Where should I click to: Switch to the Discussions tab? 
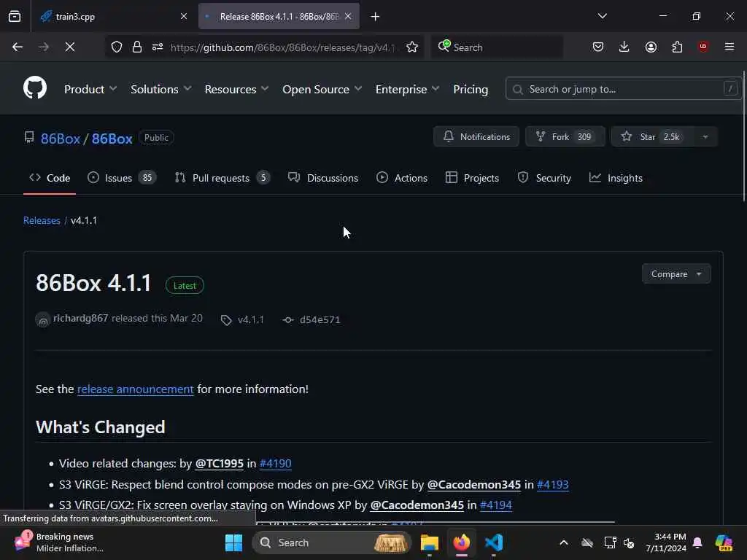[323, 178]
